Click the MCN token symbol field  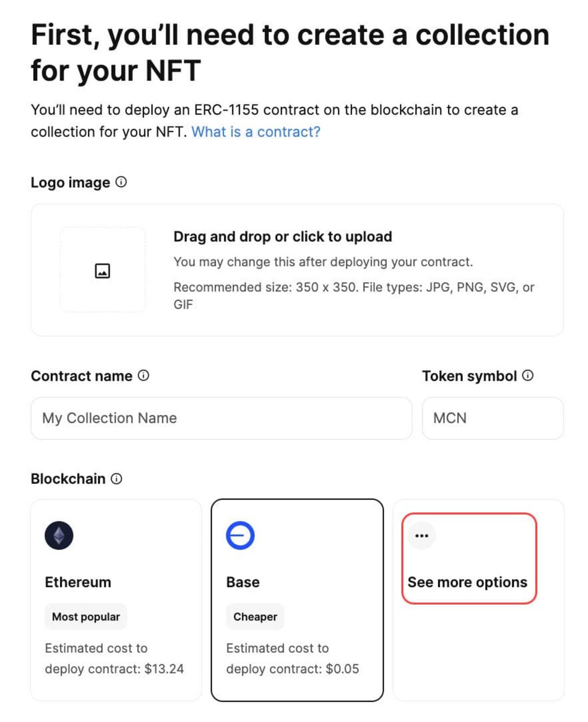click(493, 418)
